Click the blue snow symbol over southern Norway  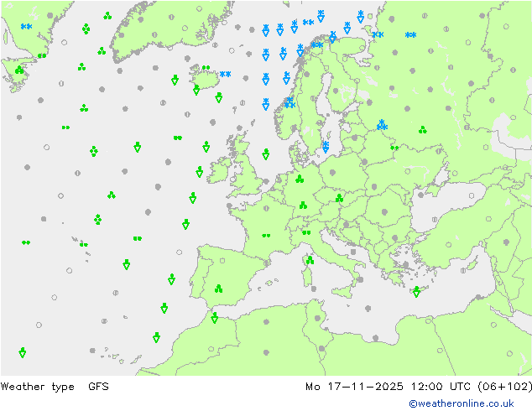(x=289, y=102)
